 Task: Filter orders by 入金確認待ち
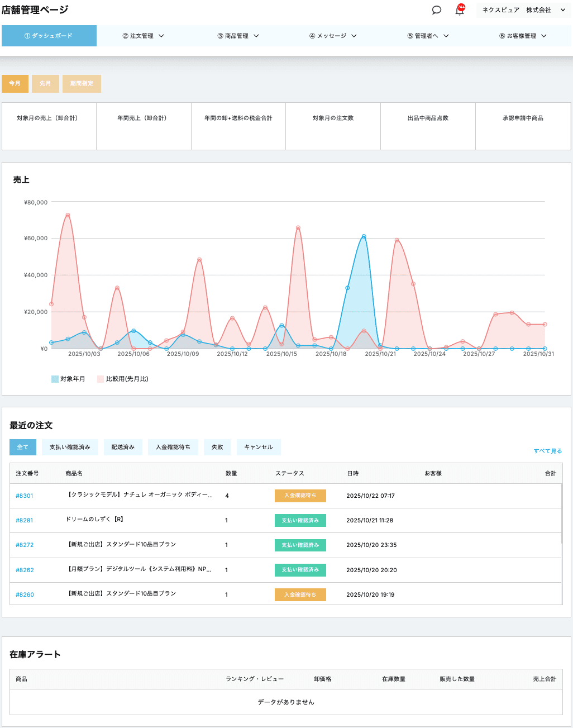click(173, 447)
